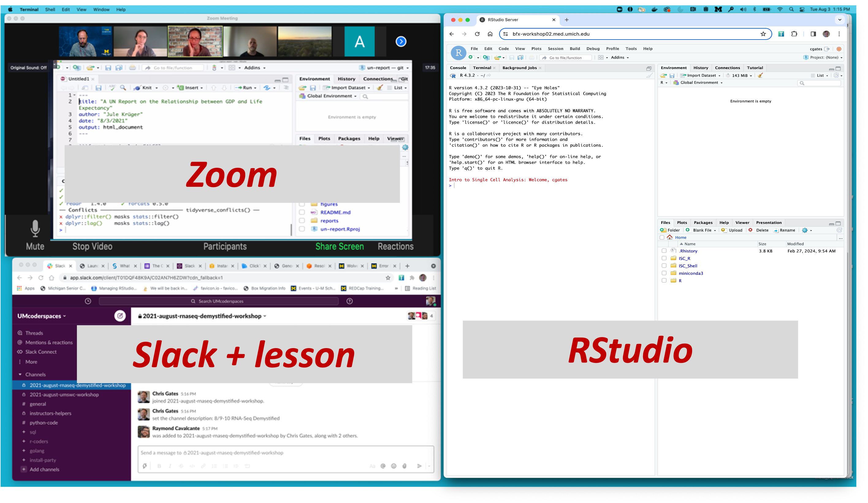This screenshot has width=868, height=503.
Task: Switch to the History tab in RStudio
Action: tap(701, 67)
